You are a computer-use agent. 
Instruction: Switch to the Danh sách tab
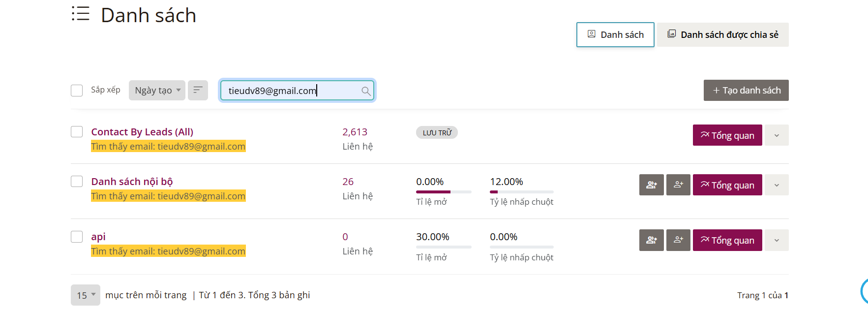(x=615, y=35)
